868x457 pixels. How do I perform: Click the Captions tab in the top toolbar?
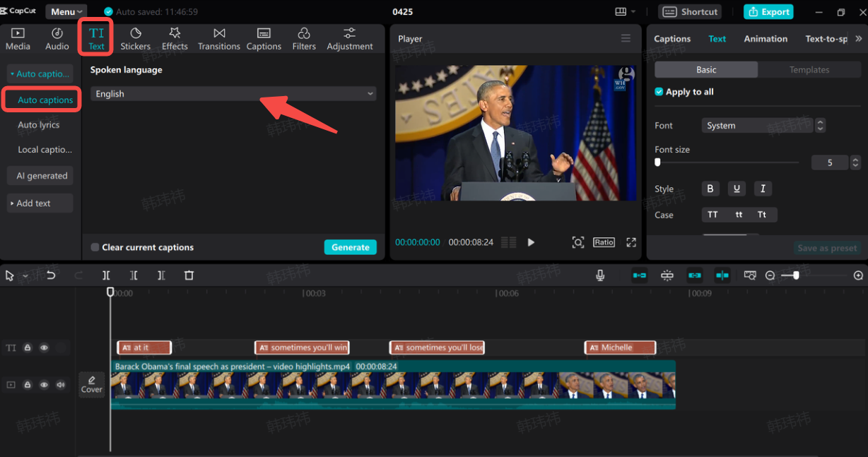tap(264, 39)
